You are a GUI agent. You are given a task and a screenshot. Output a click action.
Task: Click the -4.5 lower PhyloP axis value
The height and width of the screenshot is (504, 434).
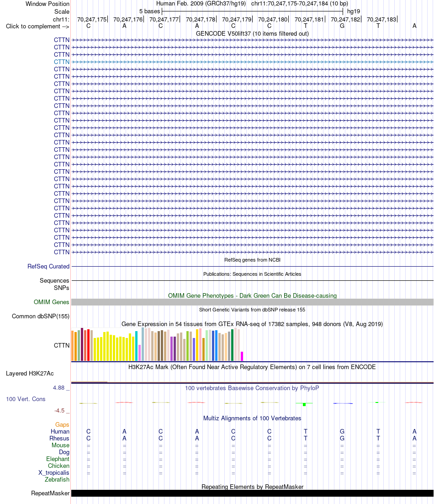pyautogui.click(x=59, y=410)
